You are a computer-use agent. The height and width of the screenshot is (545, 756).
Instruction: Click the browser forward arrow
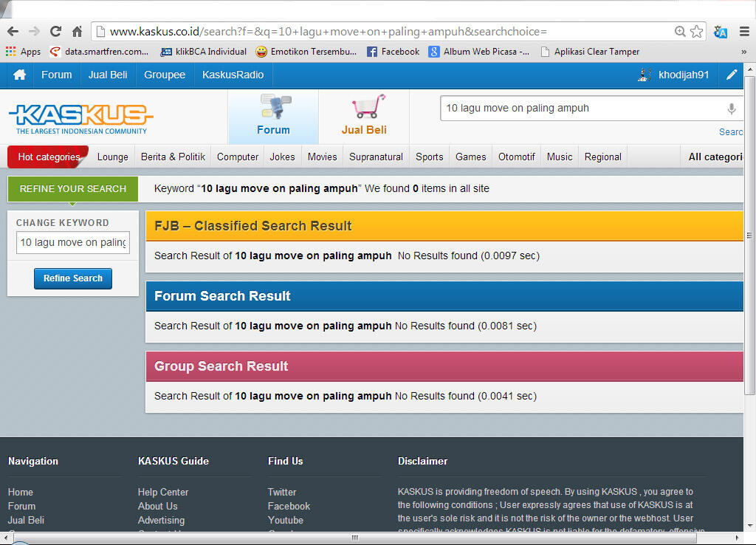34,32
